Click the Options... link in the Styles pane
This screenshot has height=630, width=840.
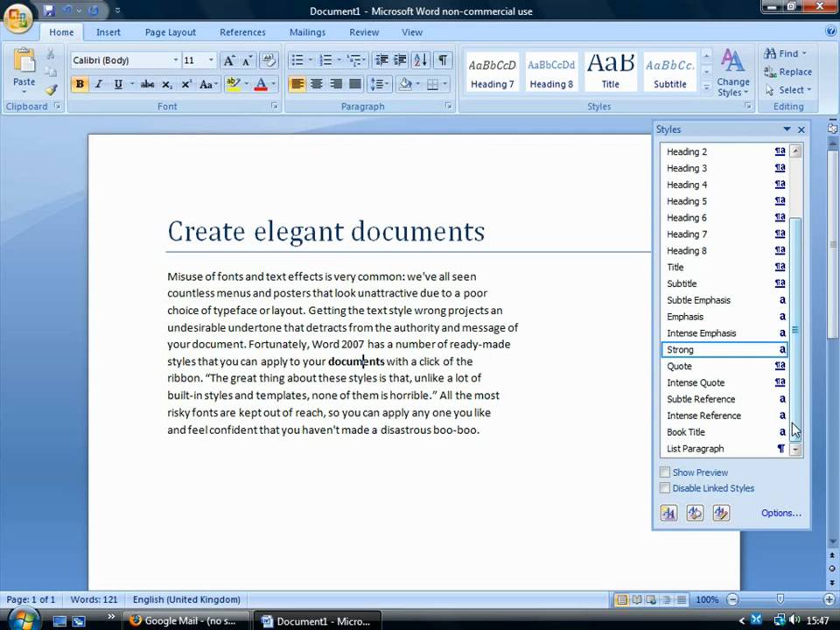[780, 514]
